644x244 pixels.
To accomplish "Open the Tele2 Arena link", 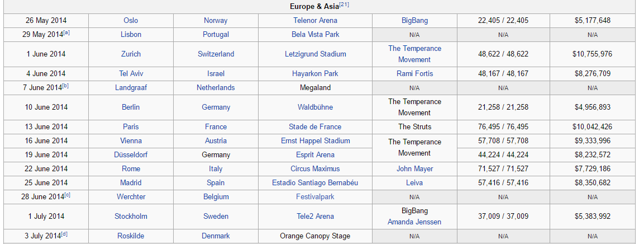I will coord(315,216).
